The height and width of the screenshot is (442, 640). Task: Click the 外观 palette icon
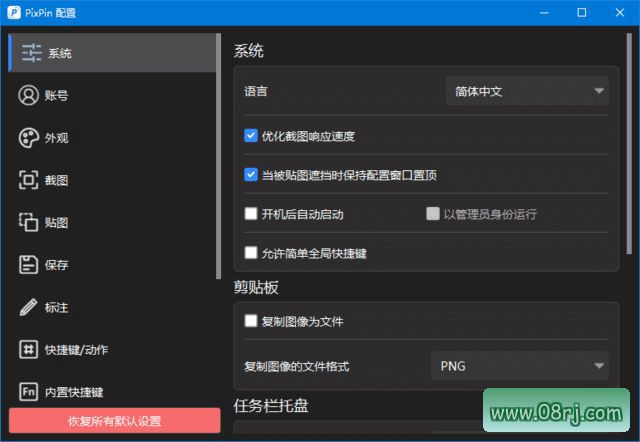coord(28,138)
